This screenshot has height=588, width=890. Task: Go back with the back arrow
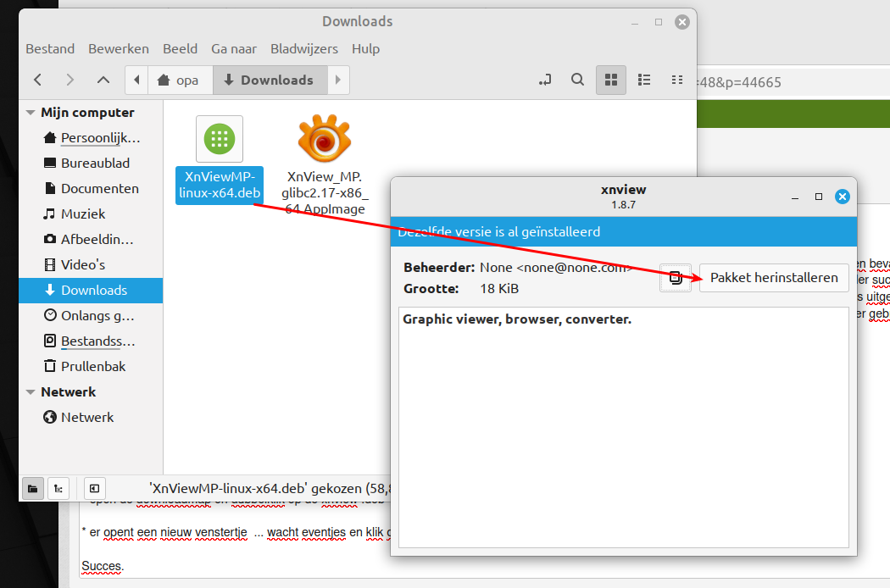pyautogui.click(x=38, y=80)
